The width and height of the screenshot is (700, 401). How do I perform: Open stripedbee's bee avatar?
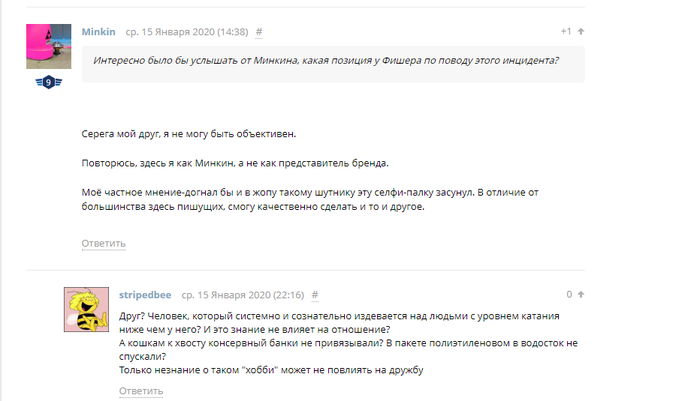coord(87,310)
